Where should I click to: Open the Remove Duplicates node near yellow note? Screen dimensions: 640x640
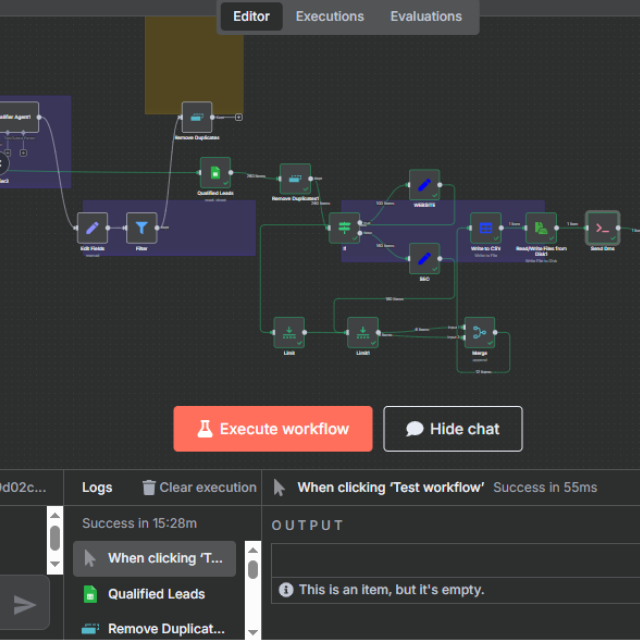[197, 117]
